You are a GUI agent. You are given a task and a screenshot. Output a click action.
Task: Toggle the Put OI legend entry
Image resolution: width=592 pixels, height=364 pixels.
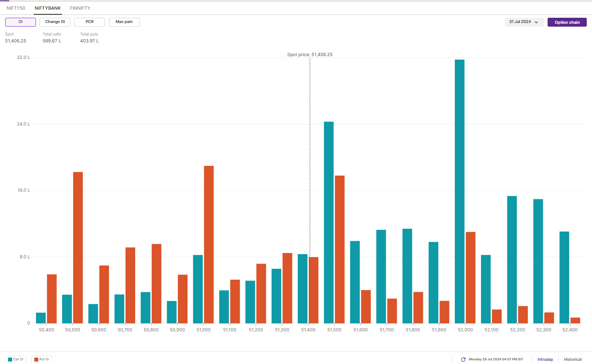coord(42,359)
